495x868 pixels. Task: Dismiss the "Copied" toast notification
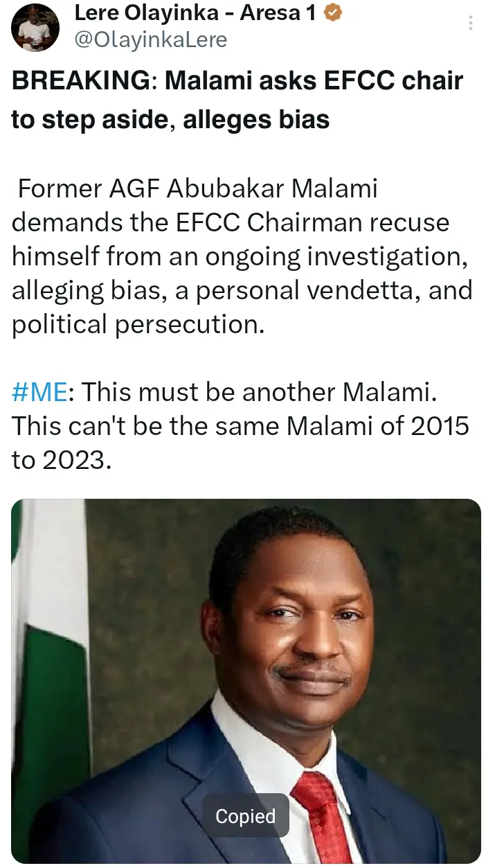(x=245, y=816)
